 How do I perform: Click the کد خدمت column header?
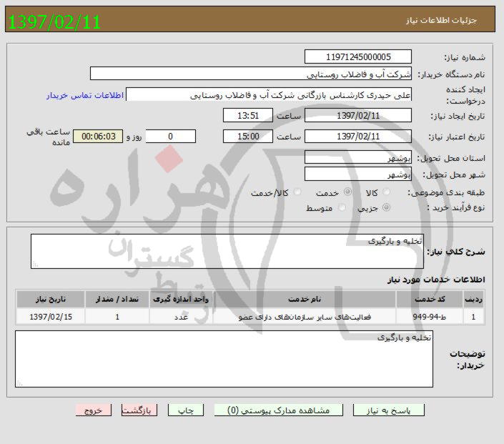[x=430, y=300]
